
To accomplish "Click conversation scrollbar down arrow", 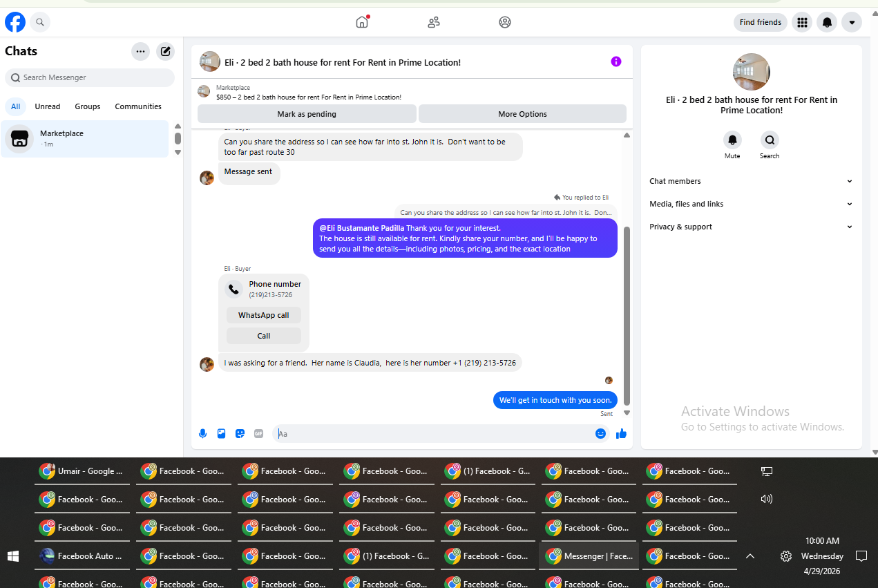I will 627,412.
